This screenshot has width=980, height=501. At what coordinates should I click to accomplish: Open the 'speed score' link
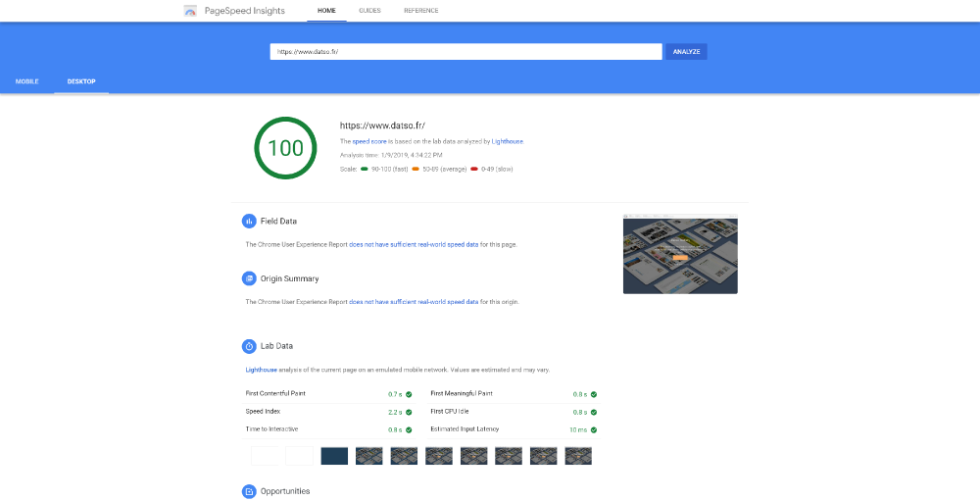pyautogui.click(x=369, y=141)
